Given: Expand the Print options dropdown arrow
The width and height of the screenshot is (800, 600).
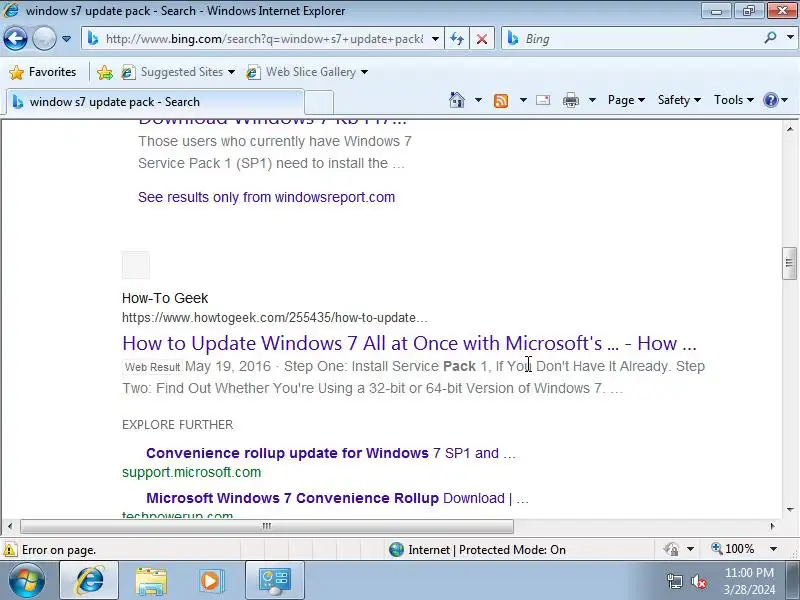Looking at the screenshot, I should click(592, 100).
